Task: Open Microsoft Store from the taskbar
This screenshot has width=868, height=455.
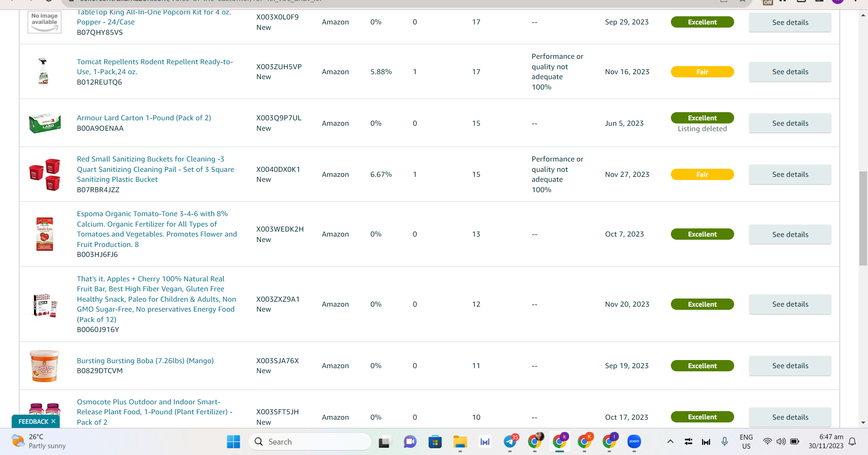Action: click(x=435, y=441)
